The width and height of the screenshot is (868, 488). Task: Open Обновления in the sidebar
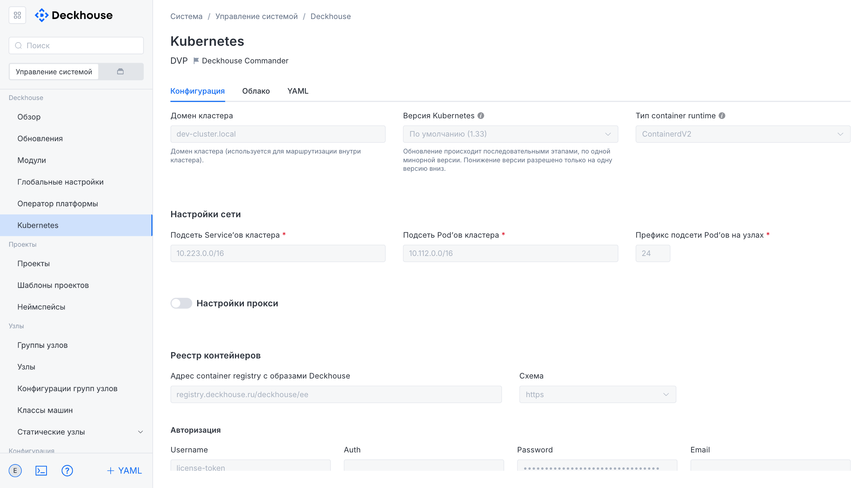click(76, 139)
